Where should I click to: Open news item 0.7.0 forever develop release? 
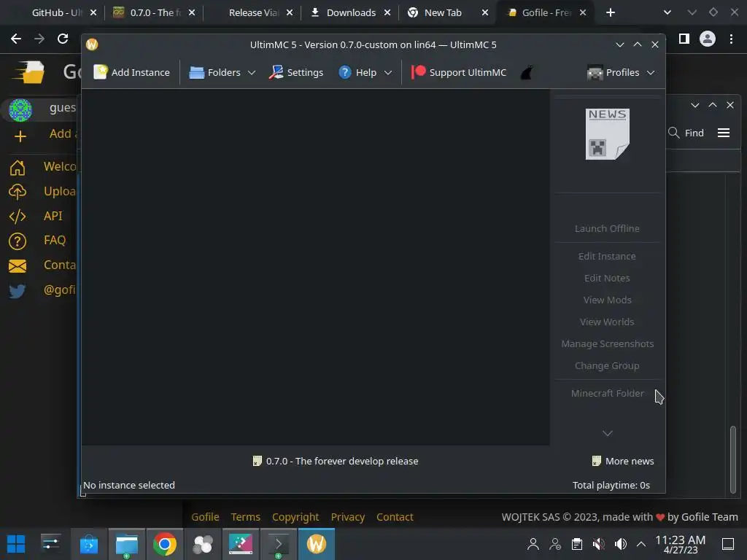(336, 461)
